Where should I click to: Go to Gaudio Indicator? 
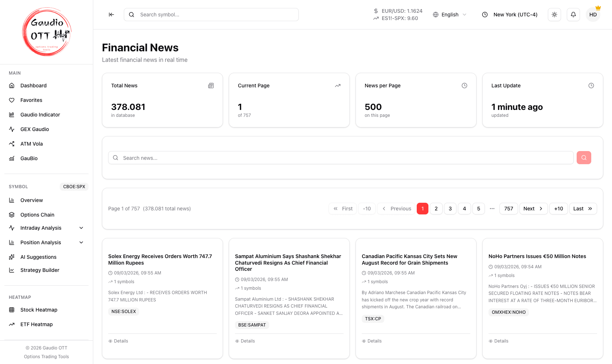coord(47,115)
